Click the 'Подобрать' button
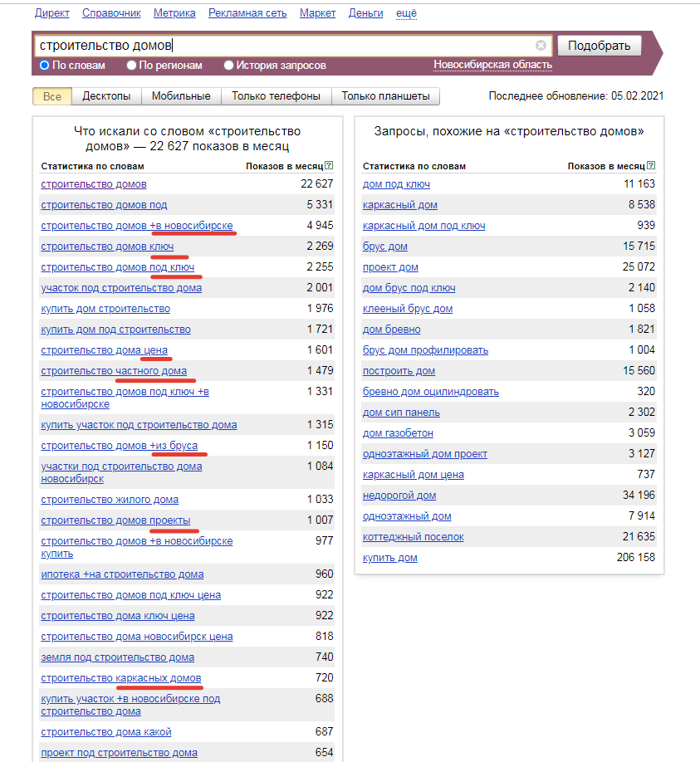The height and width of the screenshot is (762, 700). point(599,46)
